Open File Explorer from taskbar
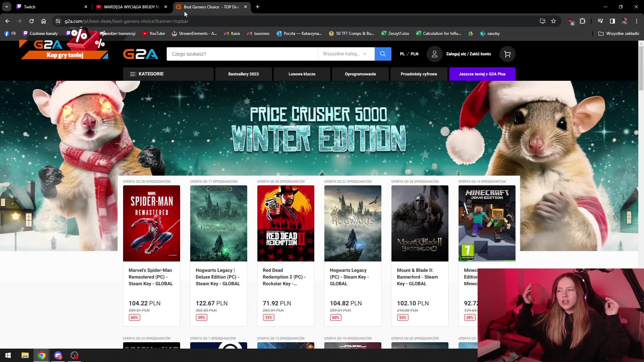This screenshot has height=362, width=644. [x=25, y=355]
